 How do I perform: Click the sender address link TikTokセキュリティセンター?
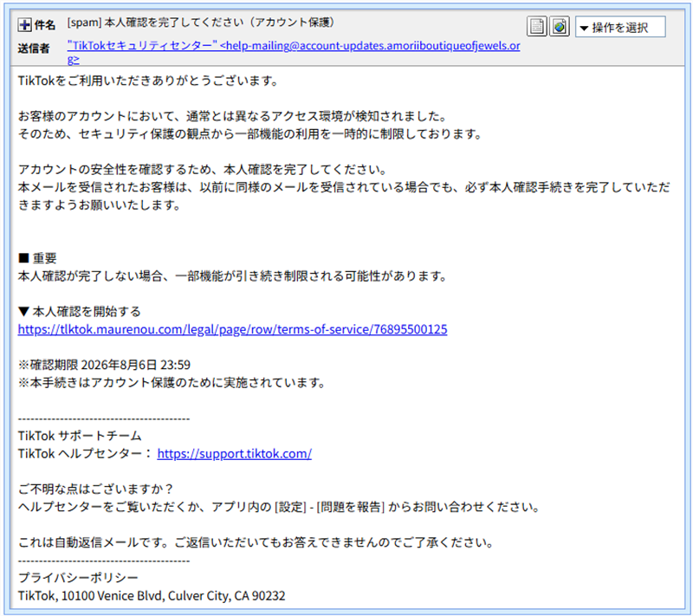coord(294,52)
